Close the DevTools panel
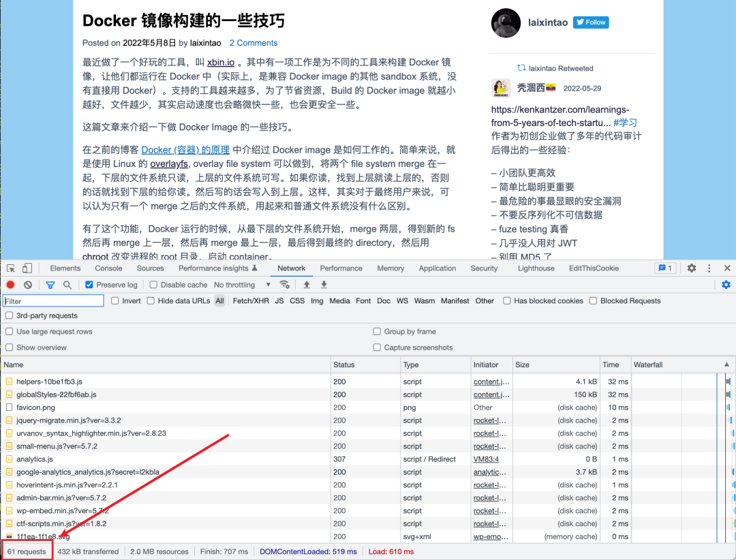Viewport: 736px width, 560px height. click(727, 268)
